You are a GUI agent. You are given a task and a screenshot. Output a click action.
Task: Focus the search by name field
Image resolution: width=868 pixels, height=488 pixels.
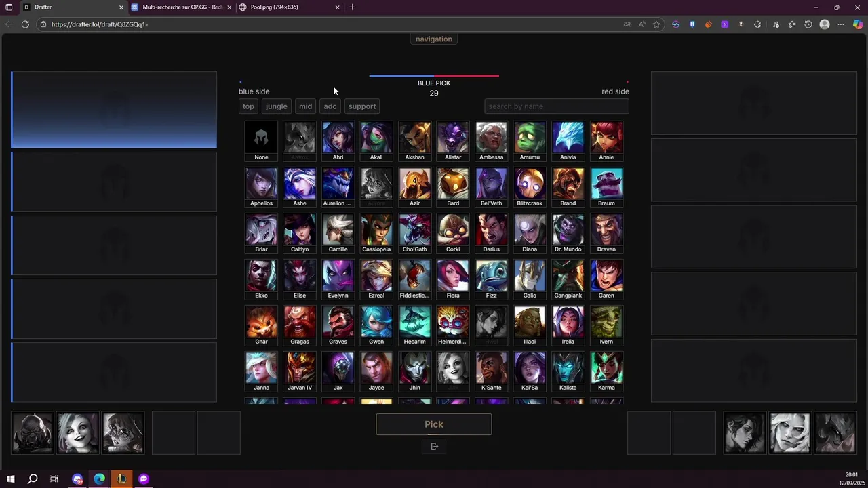coord(557,106)
